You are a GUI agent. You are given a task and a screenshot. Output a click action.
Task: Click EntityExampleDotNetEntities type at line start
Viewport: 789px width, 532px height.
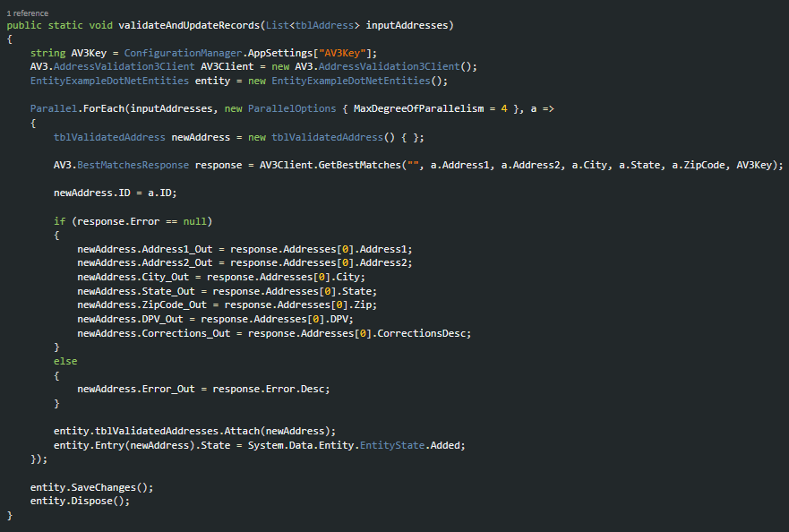tap(109, 81)
